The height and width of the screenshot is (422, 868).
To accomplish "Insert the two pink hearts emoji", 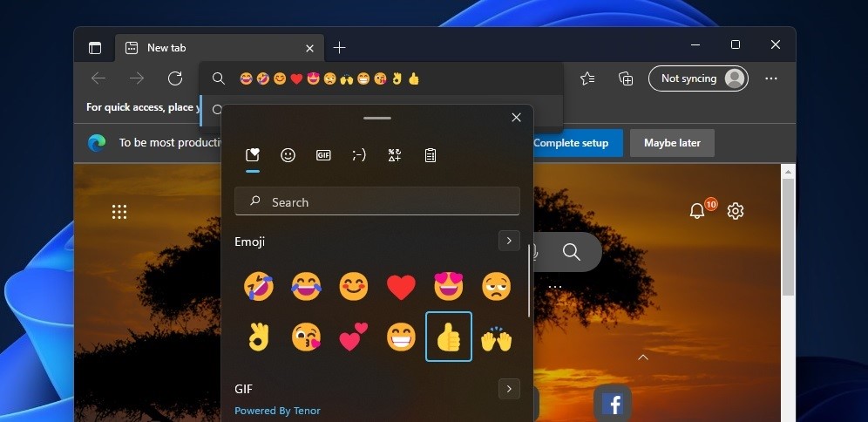I will (354, 337).
